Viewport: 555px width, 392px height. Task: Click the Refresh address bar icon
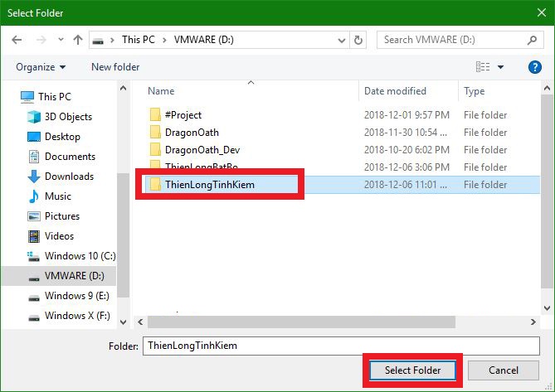click(x=358, y=40)
